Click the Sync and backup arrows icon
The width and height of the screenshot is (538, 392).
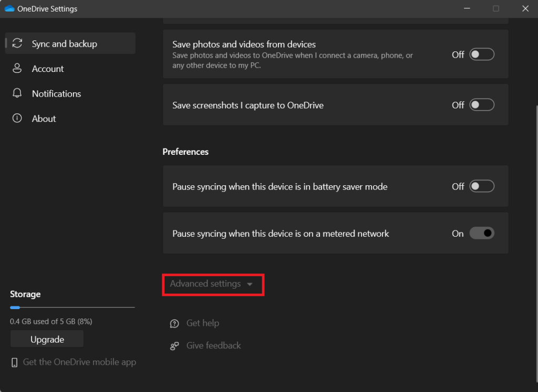pyautogui.click(x=17, y=44)
